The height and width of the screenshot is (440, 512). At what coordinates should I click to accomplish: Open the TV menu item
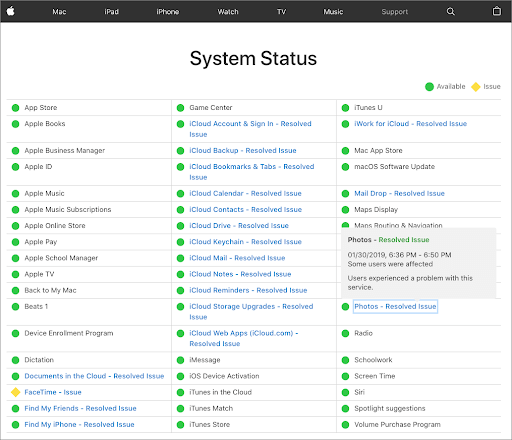click(x=282, y=12)
